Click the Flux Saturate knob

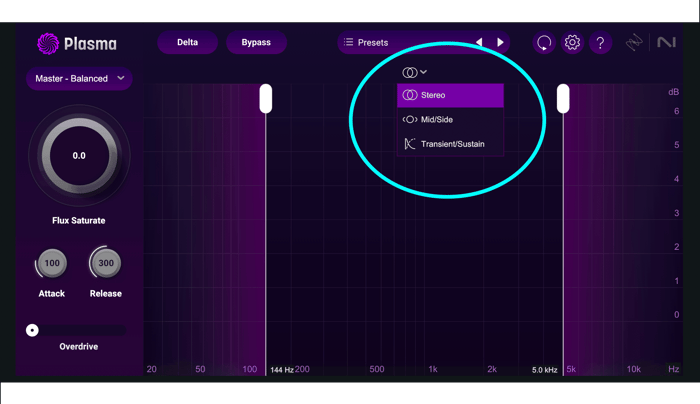coord(79,155)
